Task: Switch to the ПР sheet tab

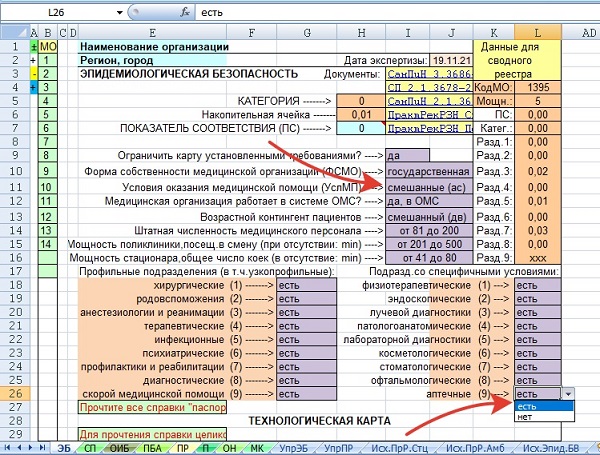Action: coord(183,448)
